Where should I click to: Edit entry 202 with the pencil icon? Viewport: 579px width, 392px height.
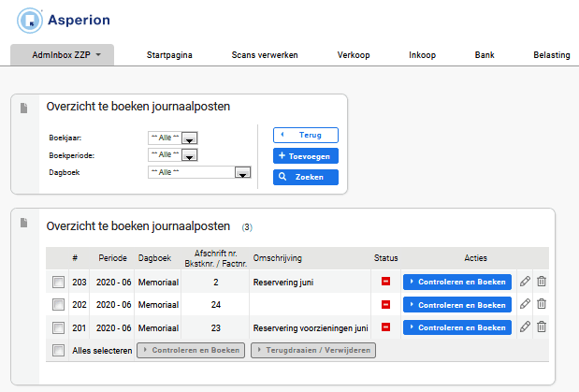click(x=525, y=304)
